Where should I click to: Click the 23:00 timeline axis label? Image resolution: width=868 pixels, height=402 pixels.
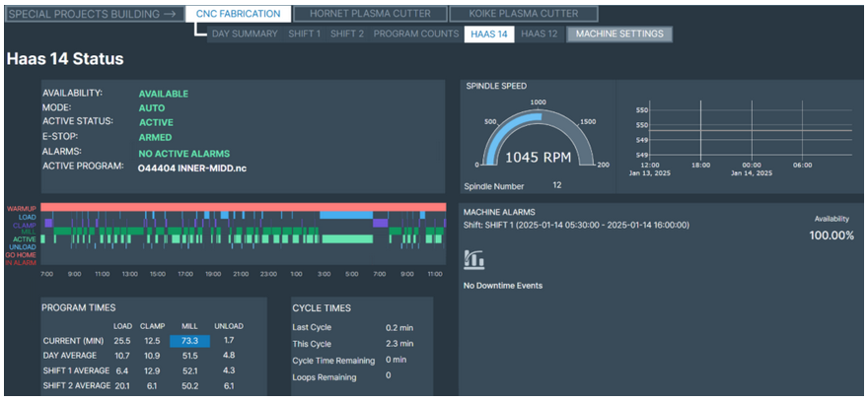tap(268, 274)
